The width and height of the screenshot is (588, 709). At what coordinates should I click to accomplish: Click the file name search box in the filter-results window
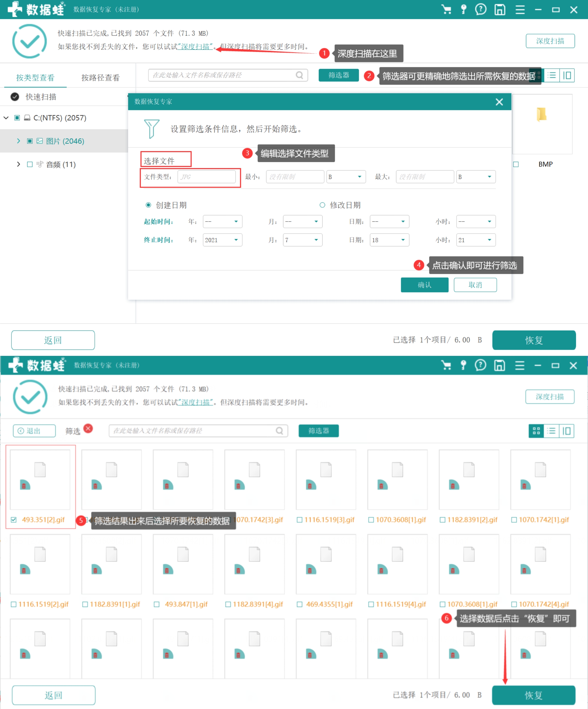pyautogui.click(x=198, y=431)
